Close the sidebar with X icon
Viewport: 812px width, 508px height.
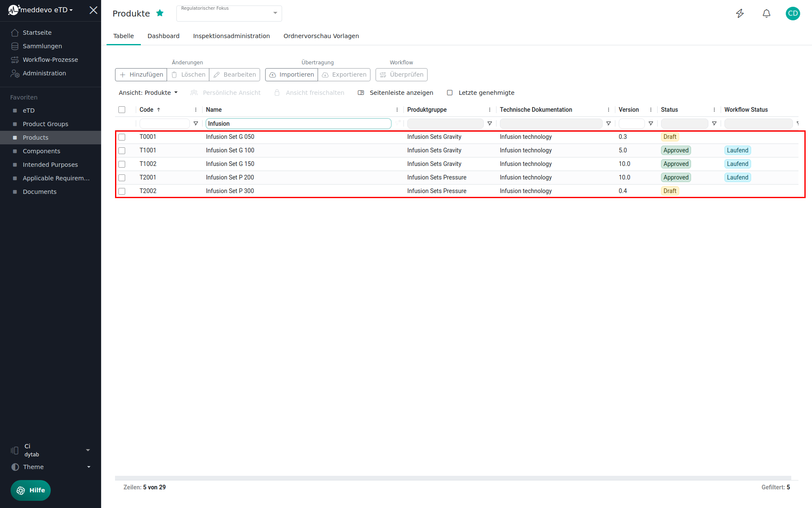pyautogui.click(x=93, y=10)
